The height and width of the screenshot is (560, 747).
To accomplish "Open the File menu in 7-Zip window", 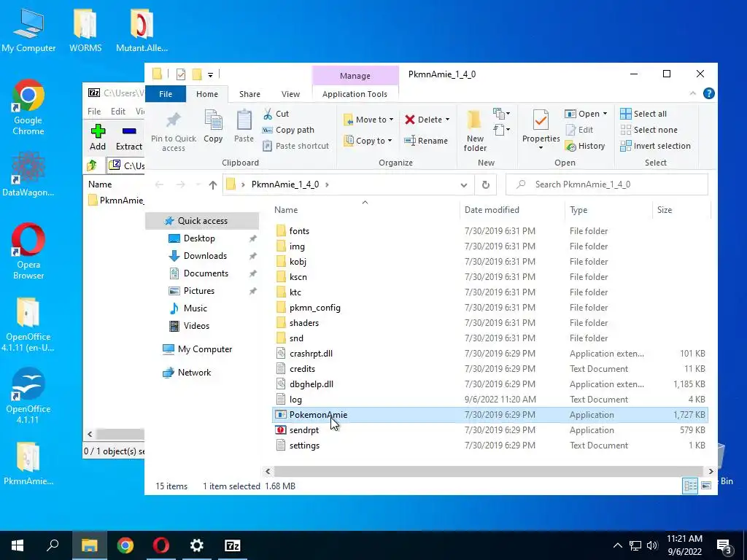I will point(94,112).
